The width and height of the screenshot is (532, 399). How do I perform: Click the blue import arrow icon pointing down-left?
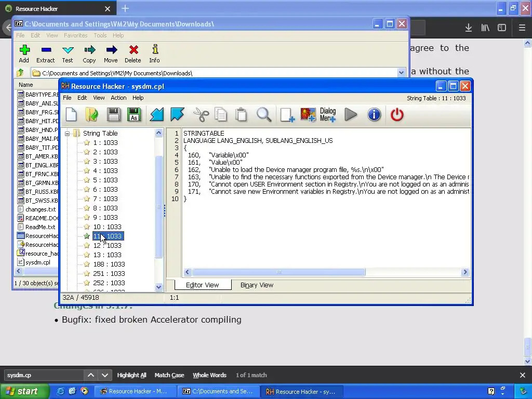[157, 114]
